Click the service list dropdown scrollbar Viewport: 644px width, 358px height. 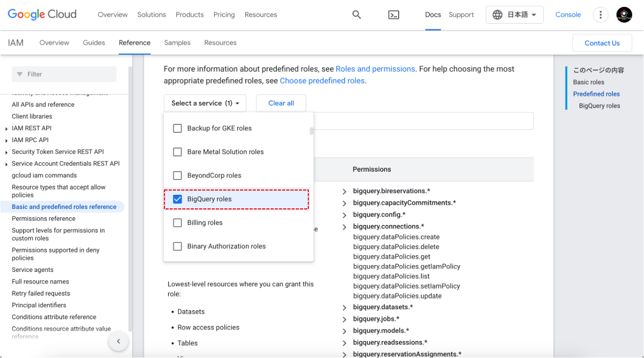(x=311, y=131)
